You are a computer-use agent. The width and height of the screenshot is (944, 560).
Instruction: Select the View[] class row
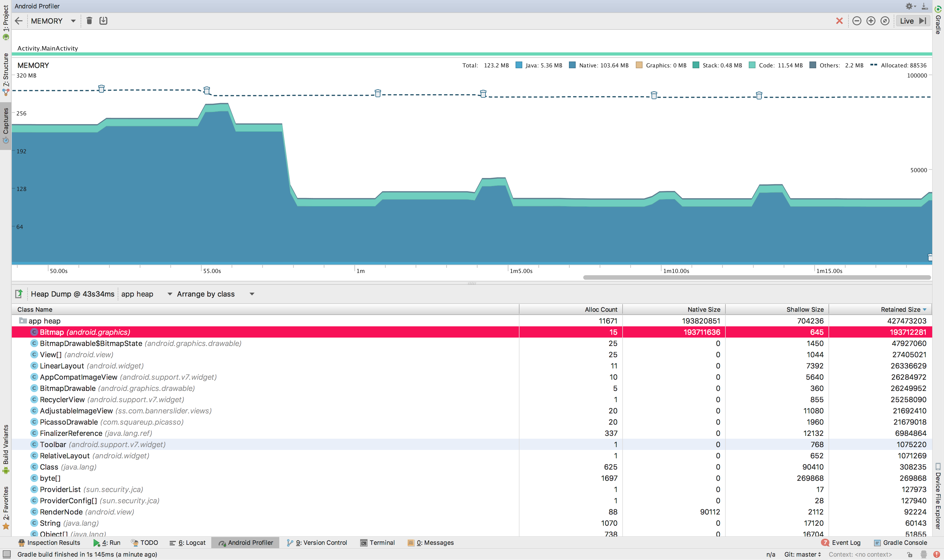472,355
